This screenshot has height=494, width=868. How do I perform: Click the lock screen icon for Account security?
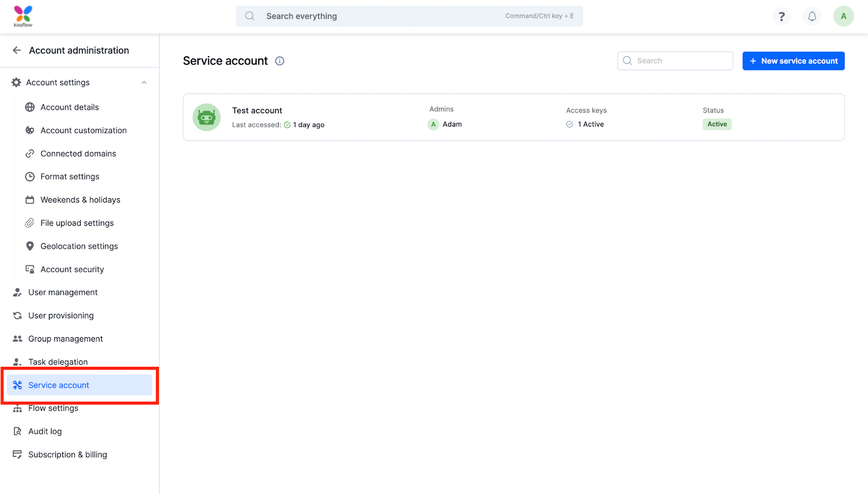click(x=30, y=269)
